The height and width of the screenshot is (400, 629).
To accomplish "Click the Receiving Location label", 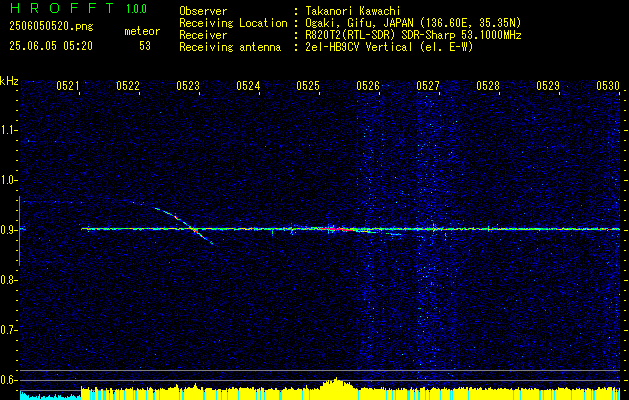I will point(233,23).
